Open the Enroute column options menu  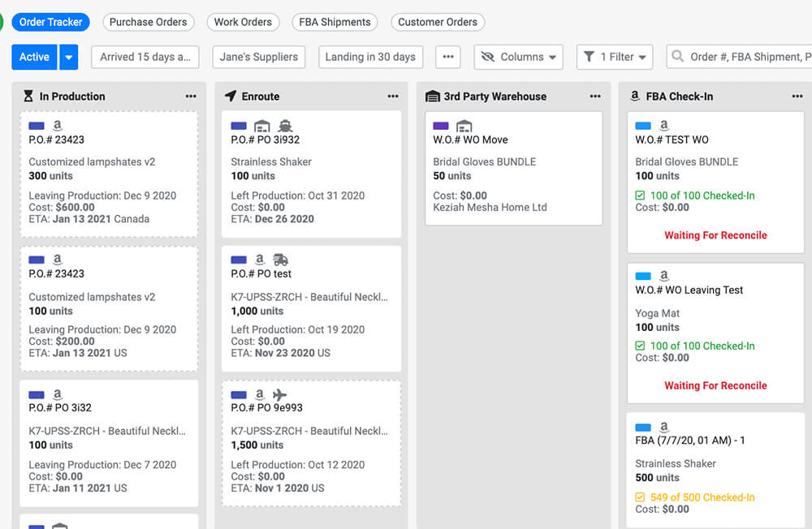point(393,96)
